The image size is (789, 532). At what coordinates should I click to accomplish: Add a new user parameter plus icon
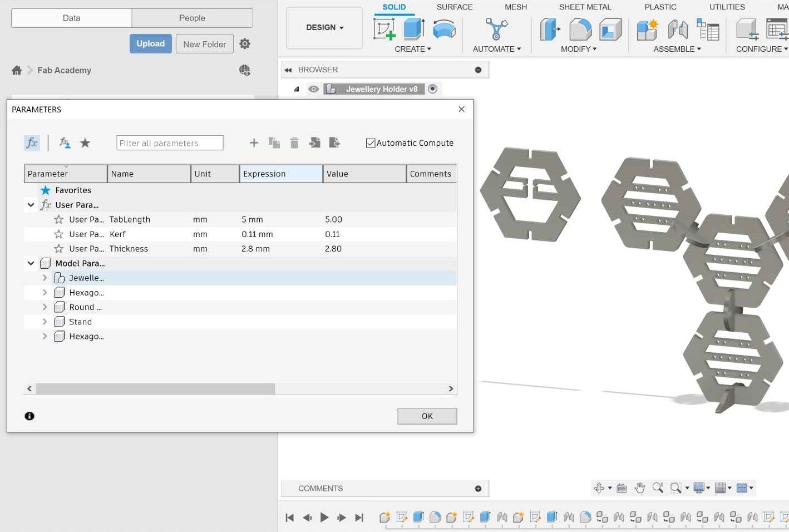254,143
